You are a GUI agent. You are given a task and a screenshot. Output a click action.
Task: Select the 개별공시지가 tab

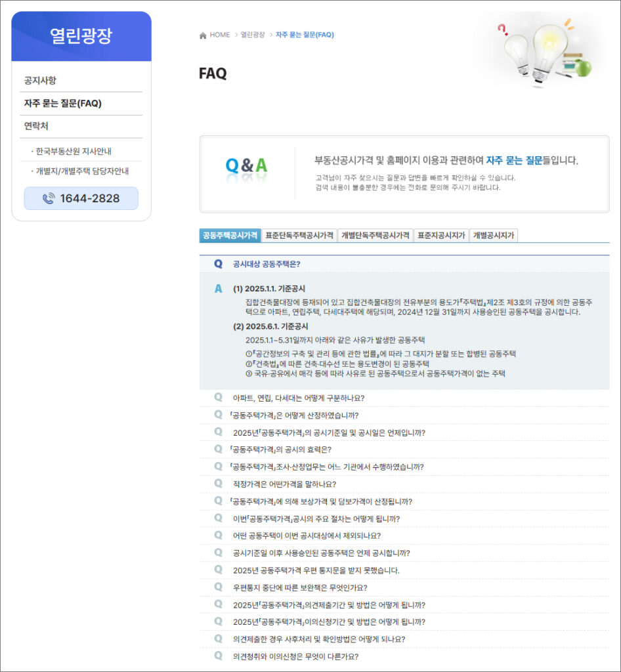(494, 236)
